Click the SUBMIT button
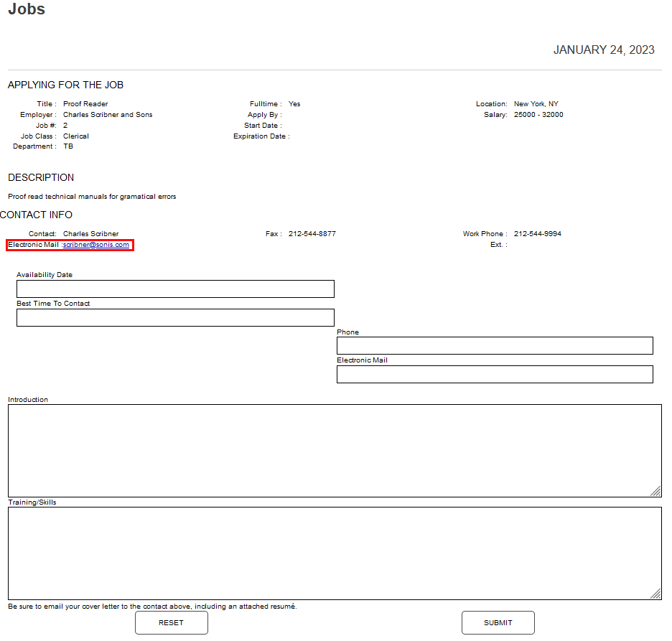672x641 pixels. pos(498,622)
